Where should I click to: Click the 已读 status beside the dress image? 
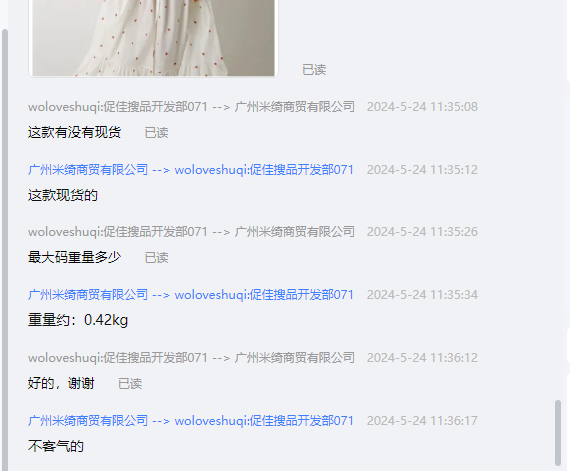314,70
